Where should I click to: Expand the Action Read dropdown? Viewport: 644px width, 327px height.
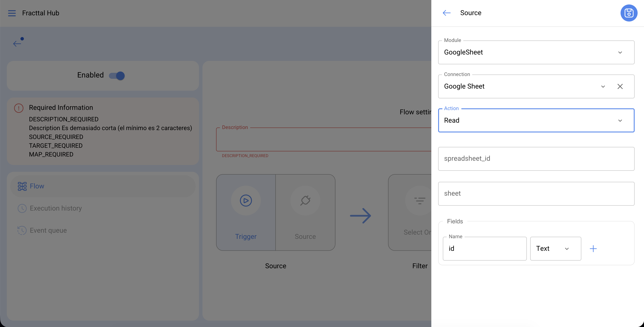620,121
